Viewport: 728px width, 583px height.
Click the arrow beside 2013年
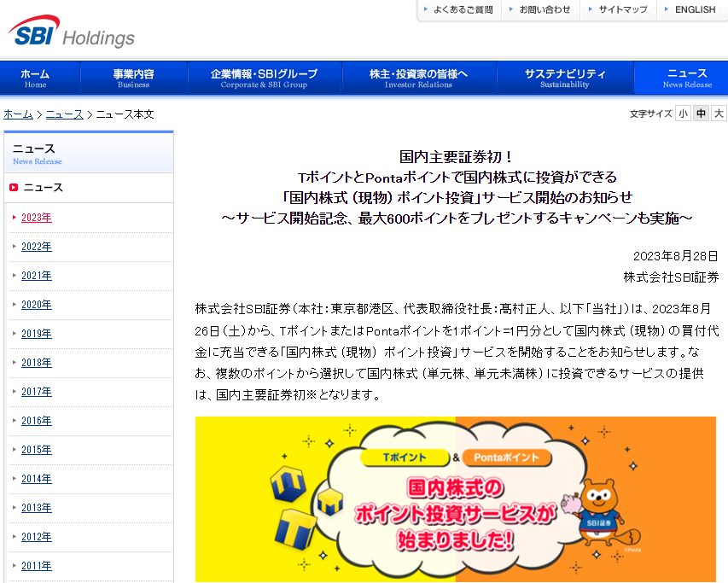[x=15, y=507]
